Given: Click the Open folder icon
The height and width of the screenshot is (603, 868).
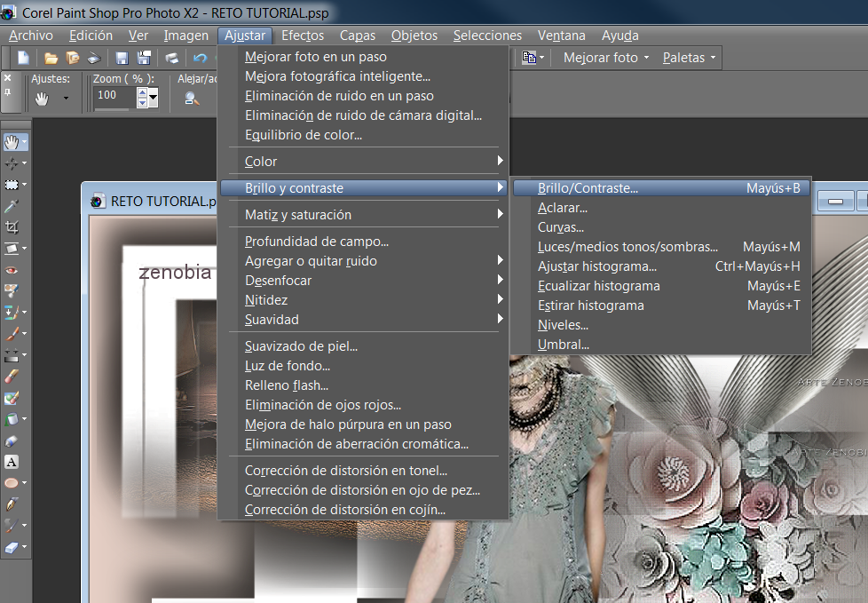Looking at the screenshot, I should pos(51,58).
